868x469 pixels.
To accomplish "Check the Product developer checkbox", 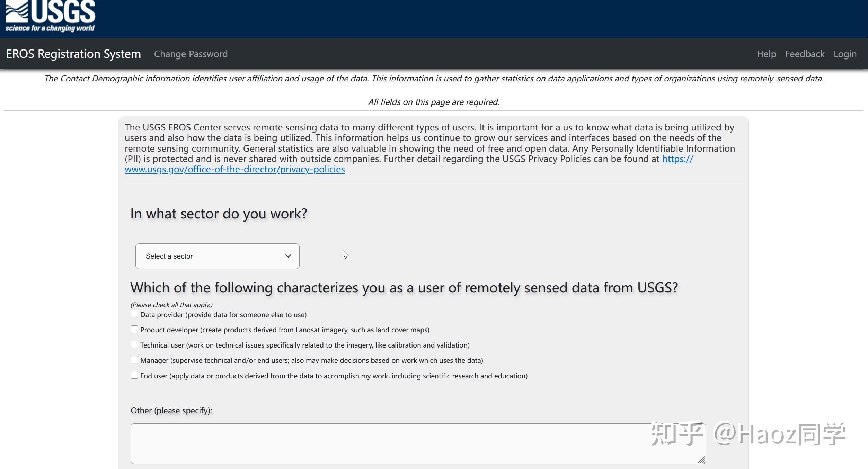I will [x=134, y=329].
